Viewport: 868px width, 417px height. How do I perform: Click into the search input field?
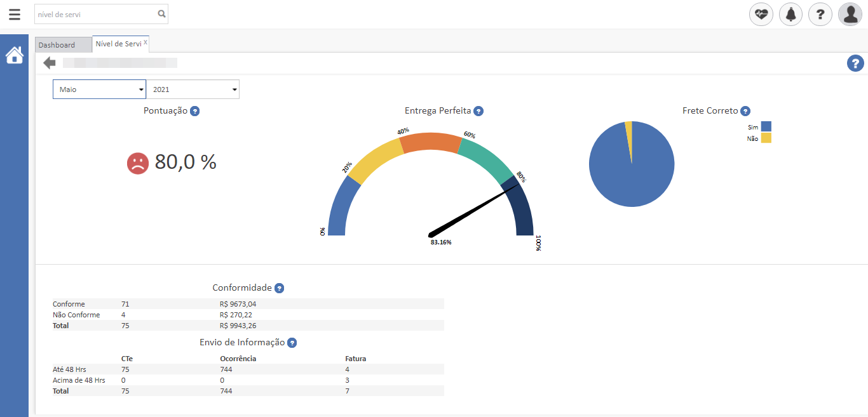click(95, 14)
